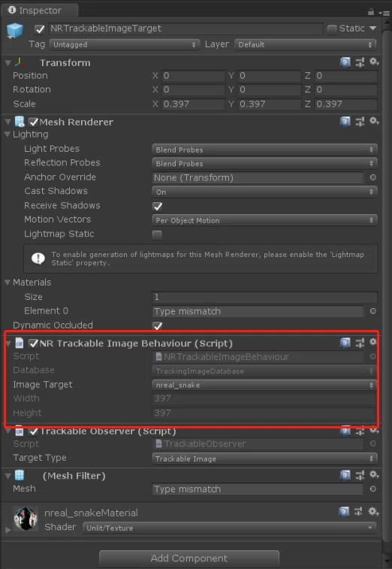The width and height of the screenshot is (392, 569).
Task: Open the Layer dropdown showing Default
Action: click(x=306, y=44)
